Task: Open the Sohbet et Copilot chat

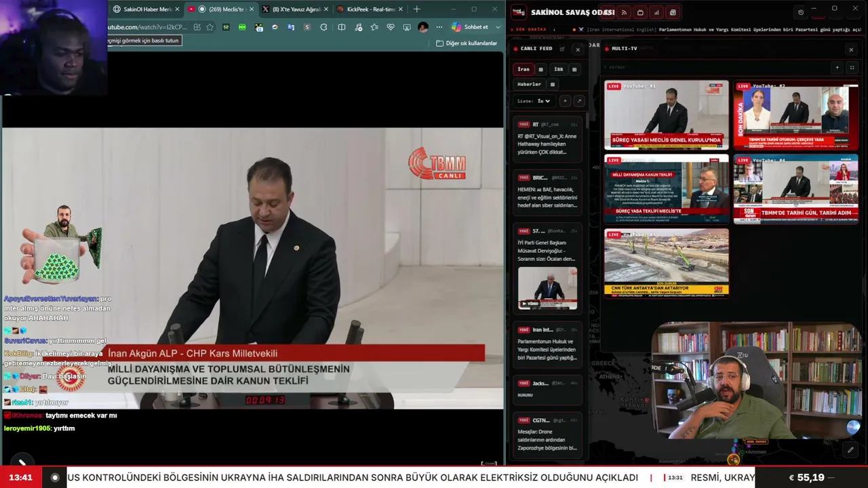Action: (x=470, y=27)
